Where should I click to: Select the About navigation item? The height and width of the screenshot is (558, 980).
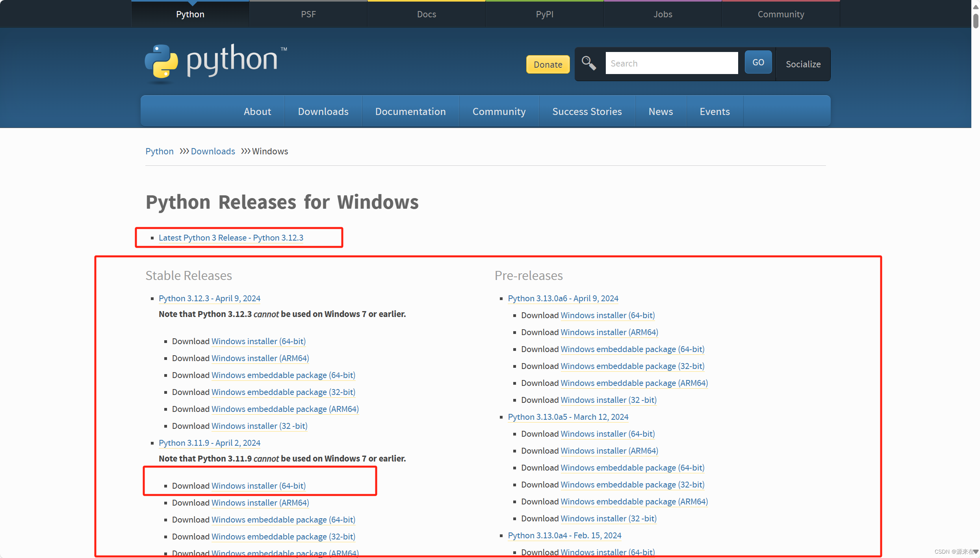click(257, 111)
